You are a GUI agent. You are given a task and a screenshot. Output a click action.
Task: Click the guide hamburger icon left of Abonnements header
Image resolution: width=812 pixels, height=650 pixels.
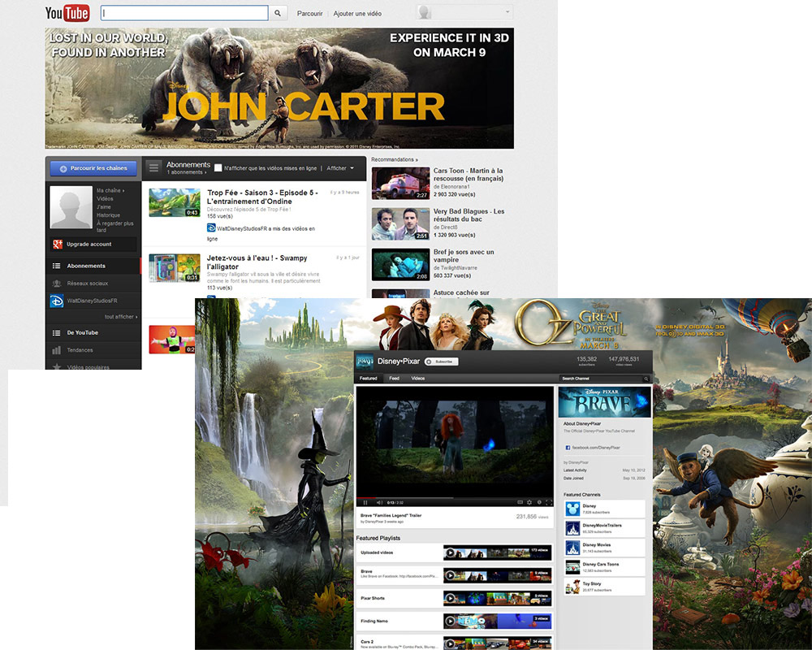153,168
